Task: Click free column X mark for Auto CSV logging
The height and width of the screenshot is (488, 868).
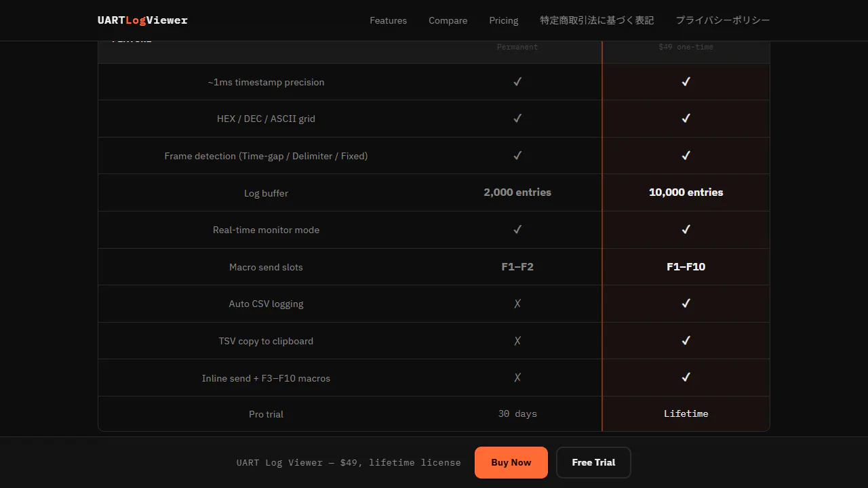Action: 517,304
